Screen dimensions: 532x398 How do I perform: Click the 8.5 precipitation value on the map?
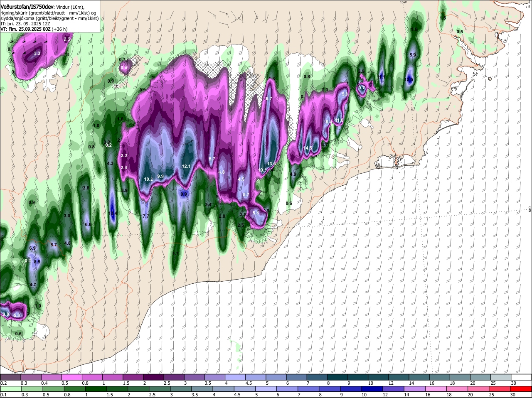pos(37,262)
